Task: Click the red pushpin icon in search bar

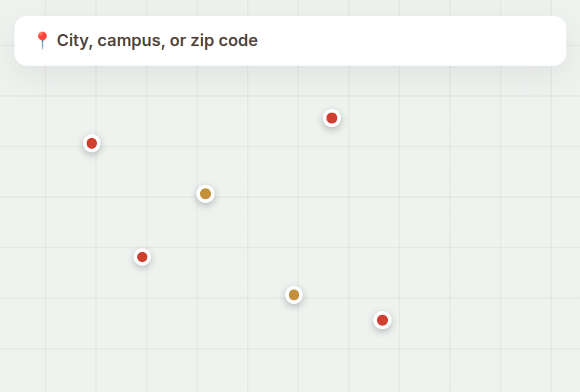Action: click(43, 40)
